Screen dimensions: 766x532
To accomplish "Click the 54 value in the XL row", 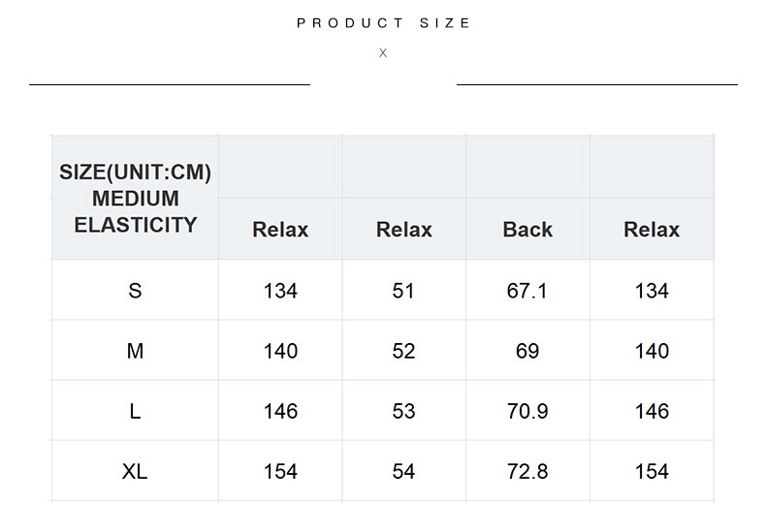I will (404, 471).
